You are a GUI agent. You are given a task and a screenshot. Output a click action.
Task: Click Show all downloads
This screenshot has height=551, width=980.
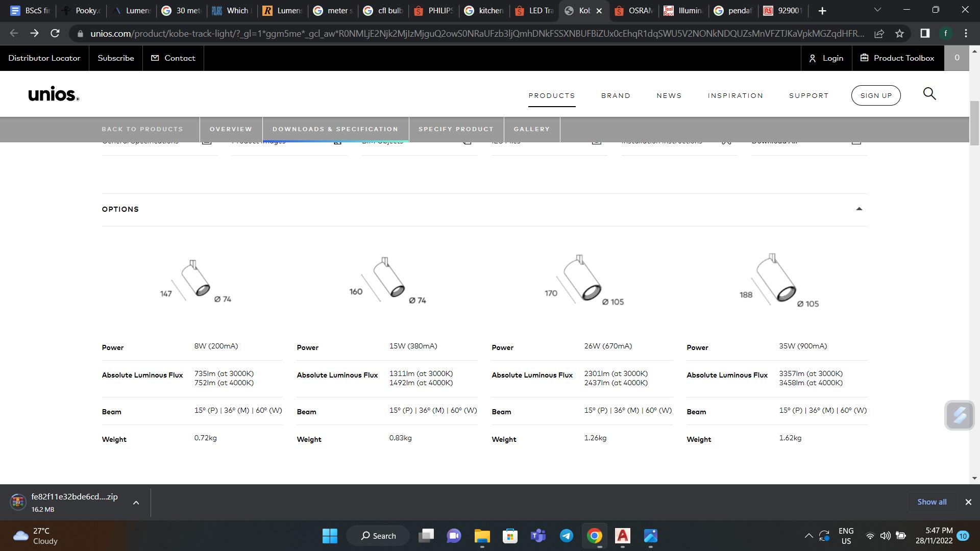[932, 502]
